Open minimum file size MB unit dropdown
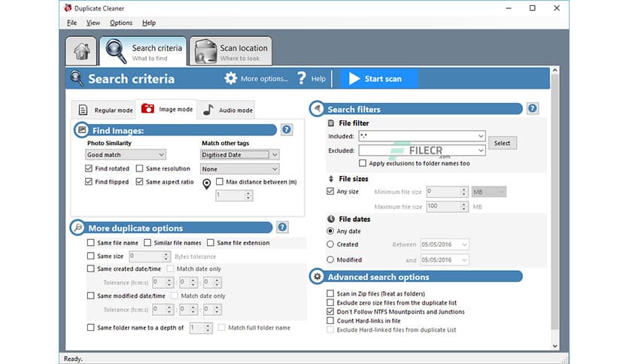The width and height of the screenshot is (629, 364). (488, 192)
